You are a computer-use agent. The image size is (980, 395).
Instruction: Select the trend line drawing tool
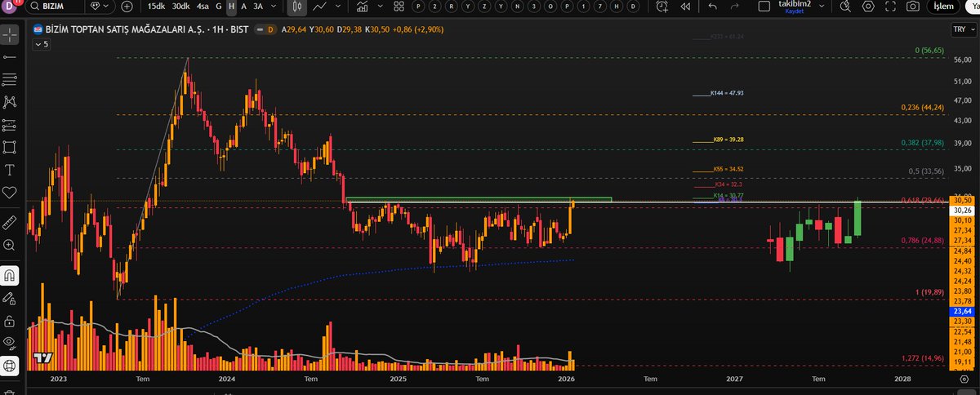[x=11, y=58]
